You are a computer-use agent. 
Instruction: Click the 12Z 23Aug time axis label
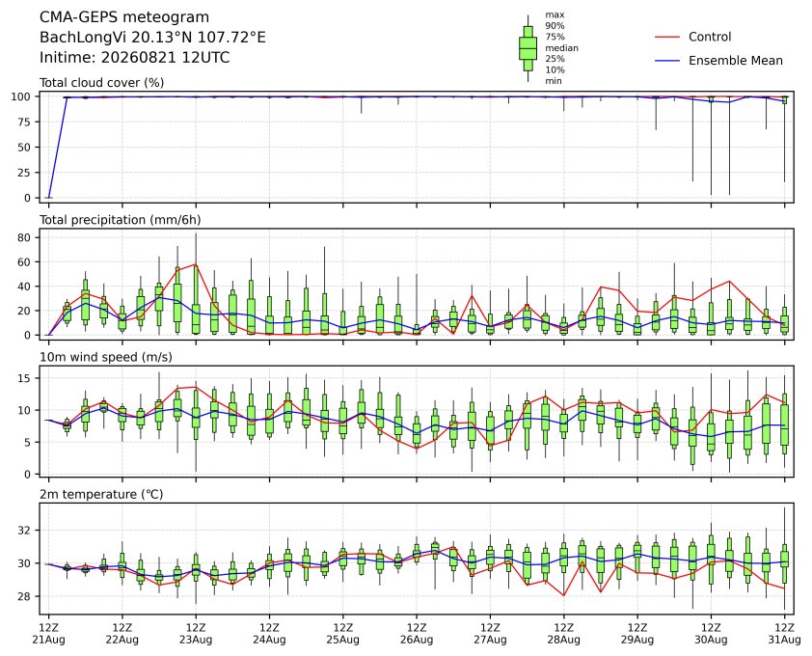196,633
